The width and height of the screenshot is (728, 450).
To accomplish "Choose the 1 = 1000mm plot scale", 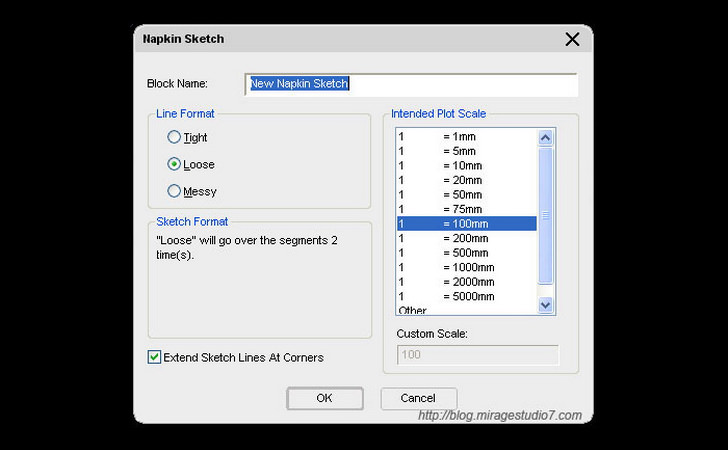I will 467,267.
